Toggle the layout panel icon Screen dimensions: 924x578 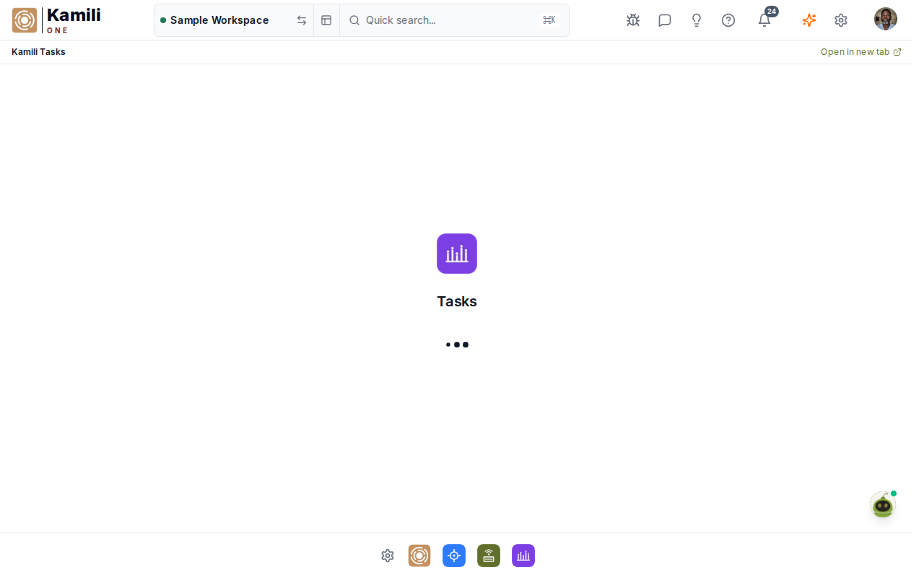(326, 20)
